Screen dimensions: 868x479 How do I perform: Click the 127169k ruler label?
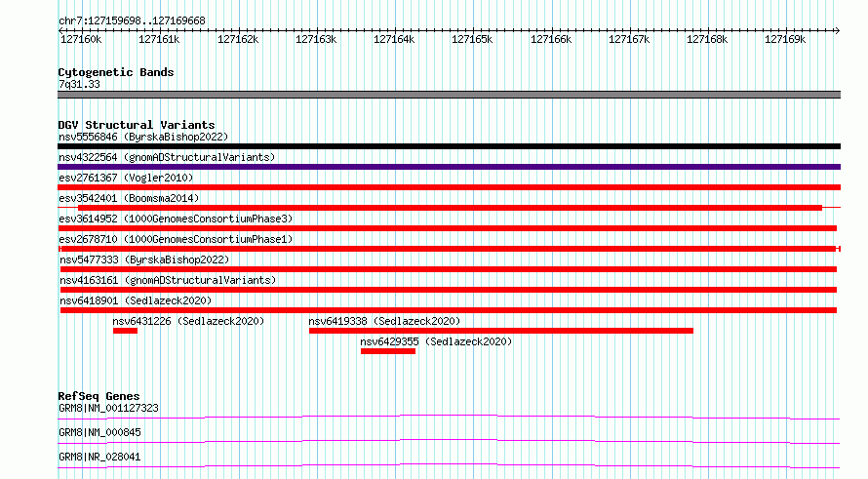[785, 39]
